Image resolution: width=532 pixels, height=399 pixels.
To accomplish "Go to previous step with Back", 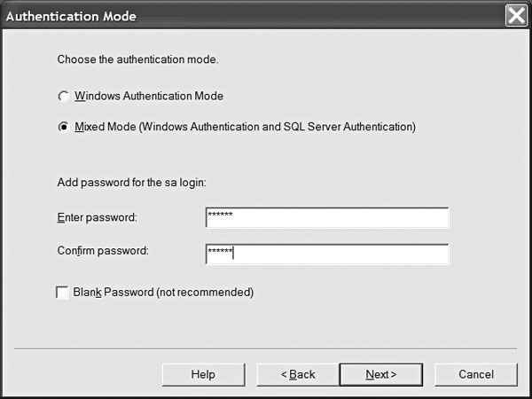I will [x=298, y=374].
